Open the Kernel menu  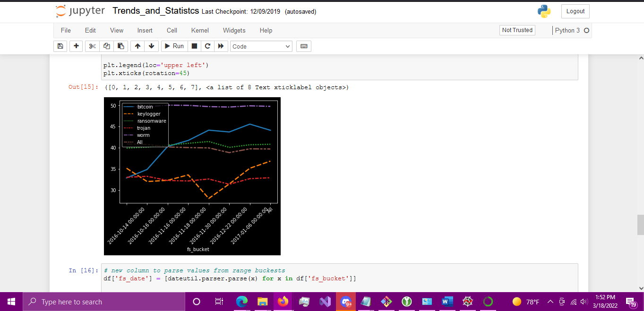click(200, 30)
